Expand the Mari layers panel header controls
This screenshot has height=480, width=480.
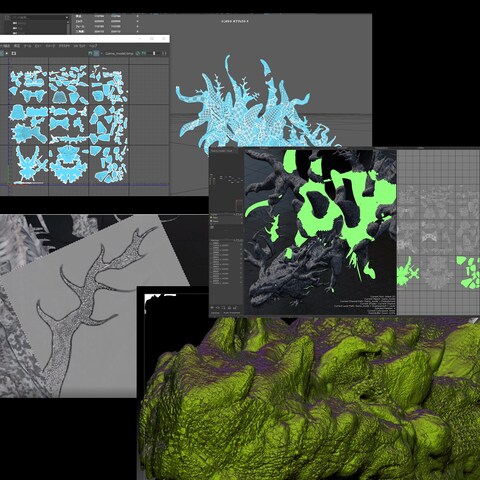click(x=238, y=214)
